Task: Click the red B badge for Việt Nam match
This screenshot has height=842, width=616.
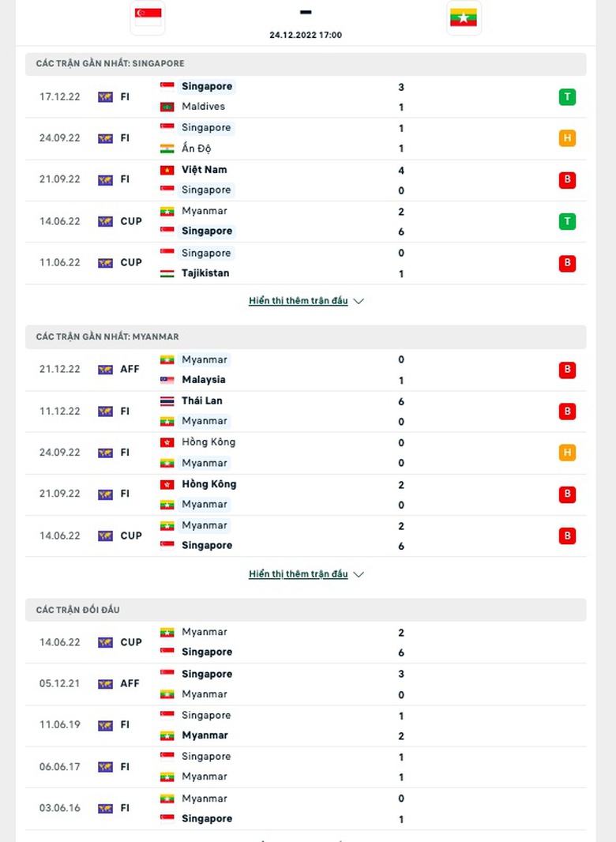Action: [x=567, y=180]
